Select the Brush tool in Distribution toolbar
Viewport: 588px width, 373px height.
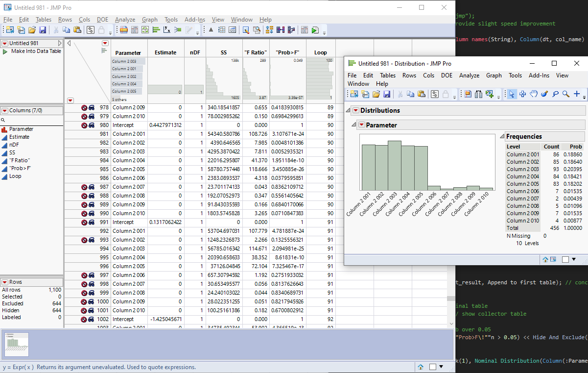(544, 94)
